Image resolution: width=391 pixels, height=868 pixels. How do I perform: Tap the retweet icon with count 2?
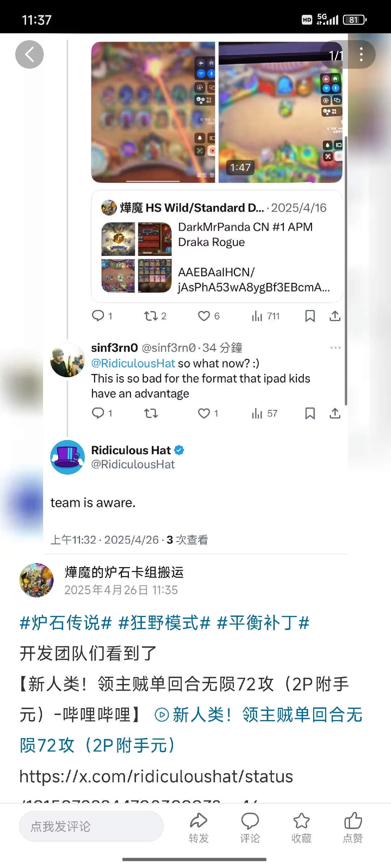tap(155, 316)
